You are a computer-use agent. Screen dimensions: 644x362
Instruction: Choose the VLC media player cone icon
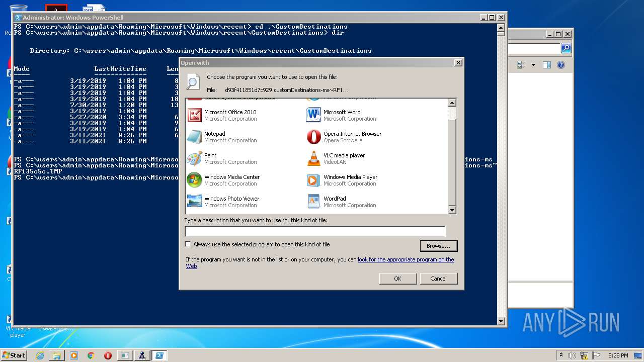coord(313,158)
